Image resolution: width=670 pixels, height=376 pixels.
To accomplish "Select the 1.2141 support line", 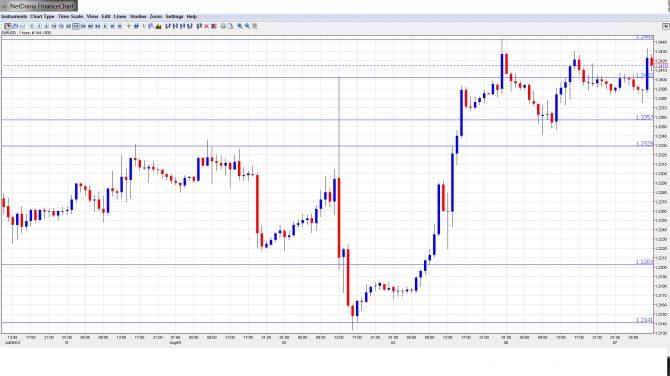I will click(x=327, y=323).
